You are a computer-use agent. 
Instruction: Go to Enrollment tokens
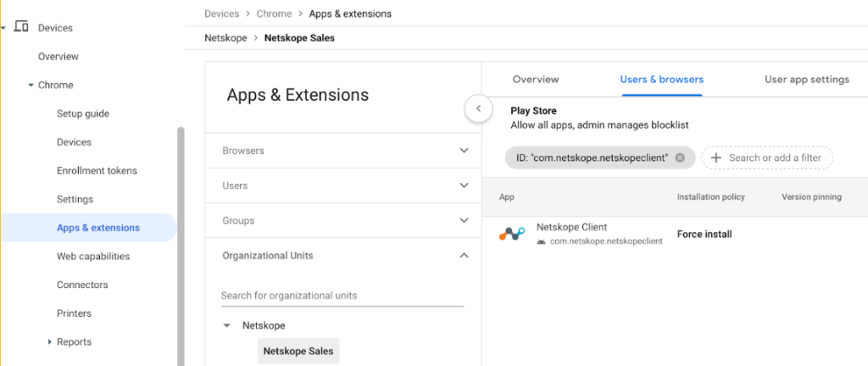tap(97, 170)
